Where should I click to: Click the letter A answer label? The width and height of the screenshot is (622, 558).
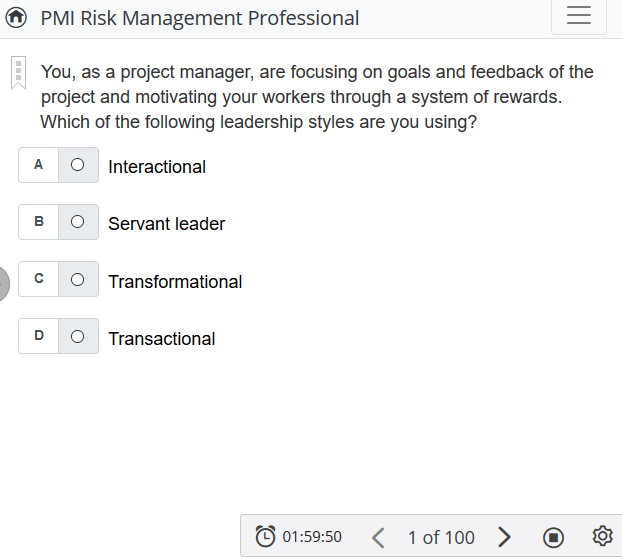(39, 166)
